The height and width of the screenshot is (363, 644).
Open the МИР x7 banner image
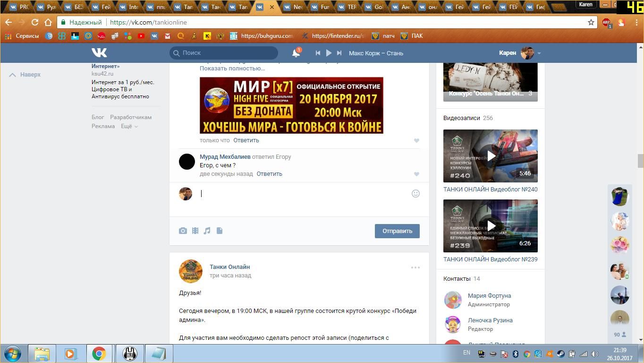click(x=291, y=105)
